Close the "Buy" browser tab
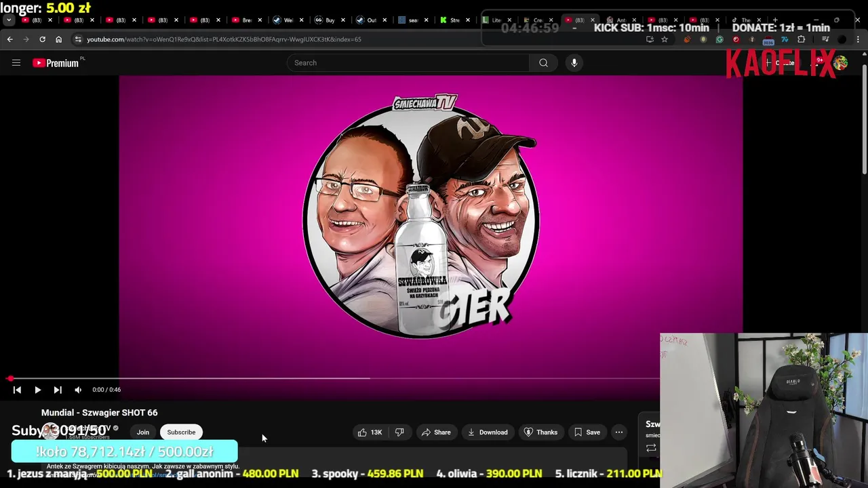Viewport: 868px width, 488px height. [x=343, y=20]
